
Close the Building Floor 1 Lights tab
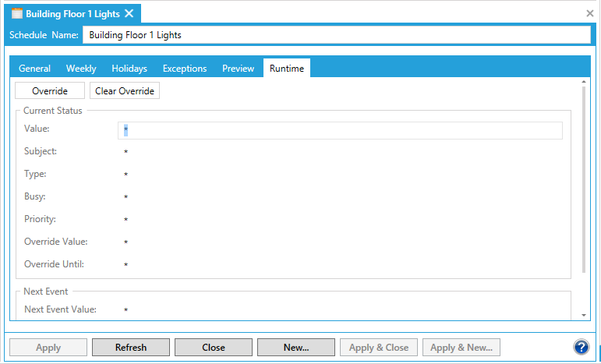[129, 13]
